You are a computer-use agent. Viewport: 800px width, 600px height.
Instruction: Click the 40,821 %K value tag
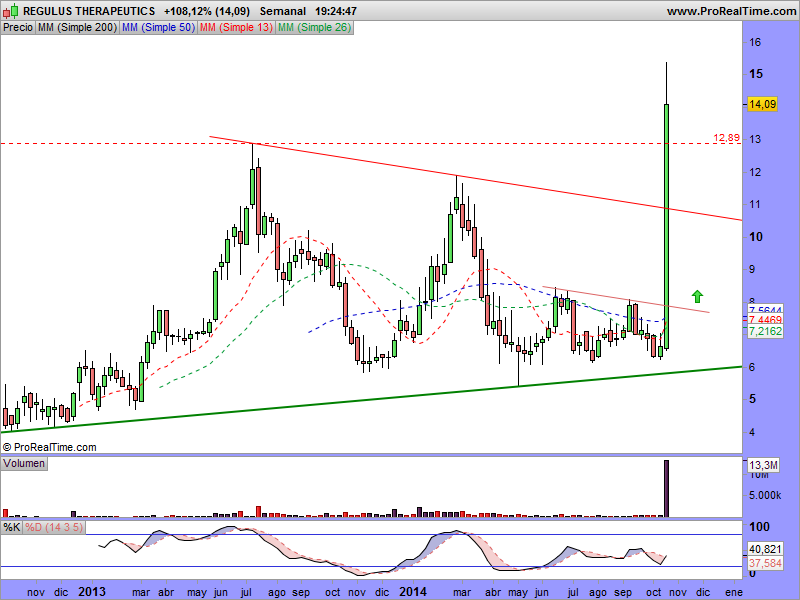pos(765,549)
